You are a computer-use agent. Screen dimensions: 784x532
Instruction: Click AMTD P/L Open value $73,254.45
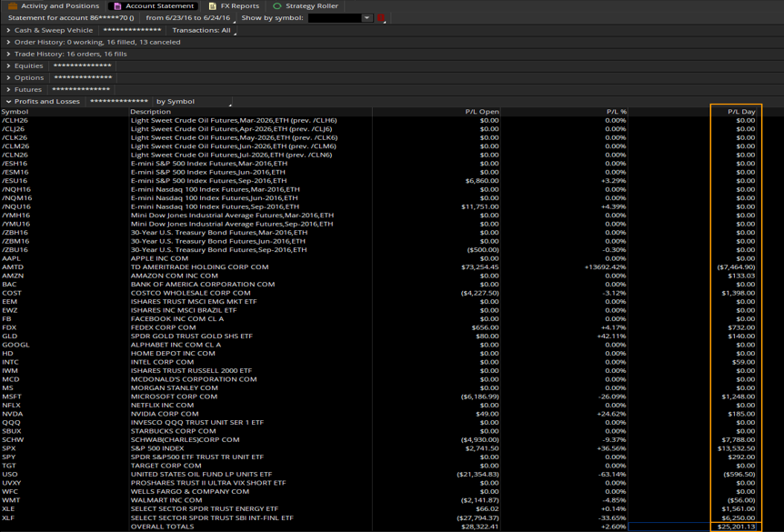point(480,267)
